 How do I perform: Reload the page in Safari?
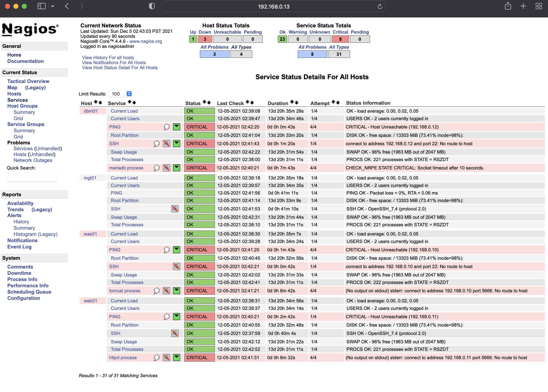[380, 6]
